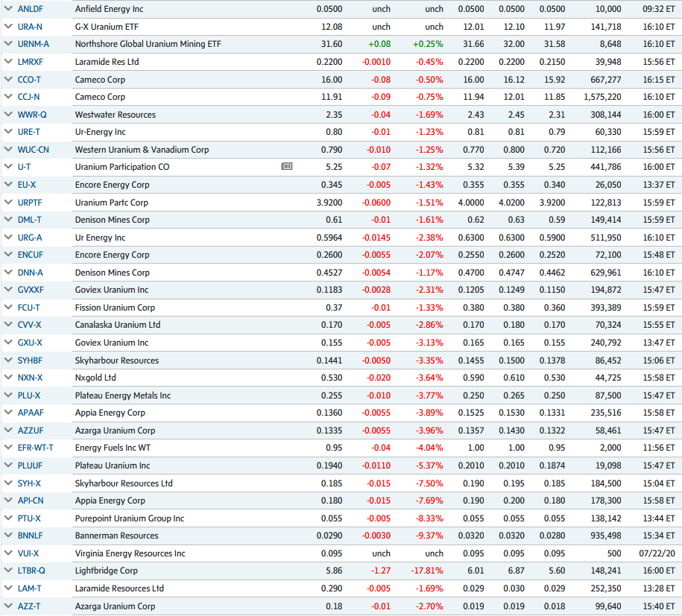Expand the BNNLF row chevron
Viewport: 682px width, 616px height.
[x=8, y=536]
